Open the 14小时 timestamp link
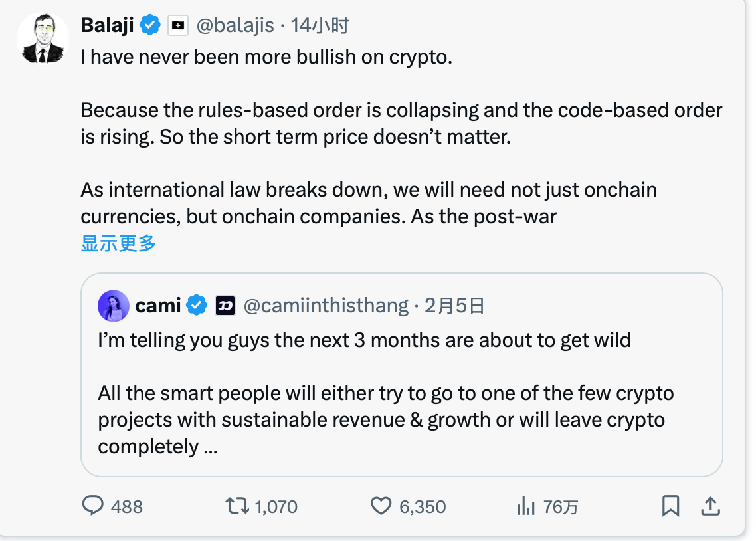Image resolution: width=756 pixels, height=541 pixels. (x=320, y=25)
